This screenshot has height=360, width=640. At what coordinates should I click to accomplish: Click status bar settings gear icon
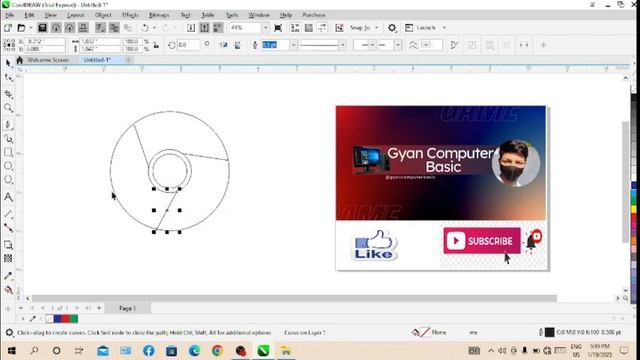(x=9, y=333)
